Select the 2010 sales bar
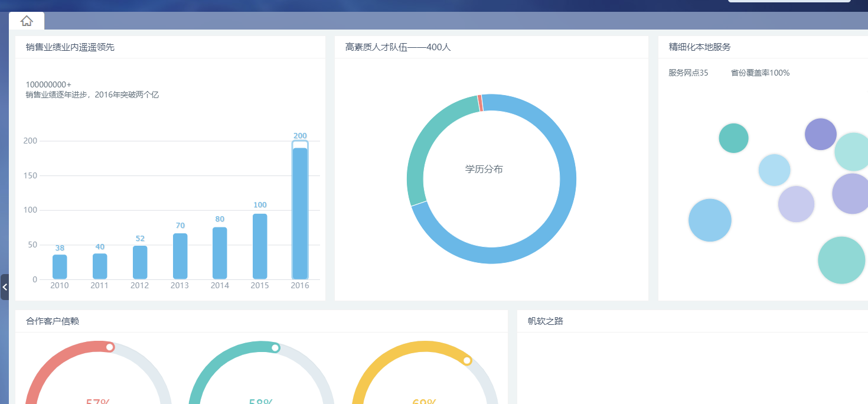The height and width of the screenshot is (404, 868). click(60, 267)
